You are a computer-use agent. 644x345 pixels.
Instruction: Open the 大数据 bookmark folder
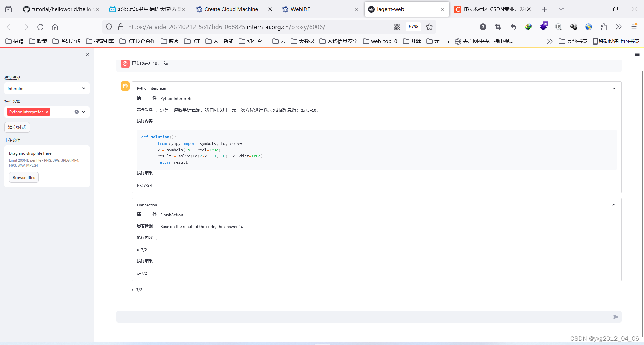tap(303, 41)
